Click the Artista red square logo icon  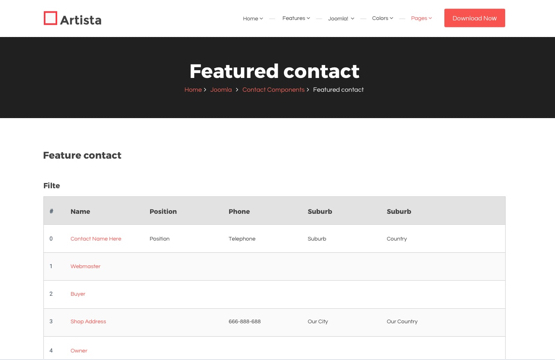(x=50, y=18)
